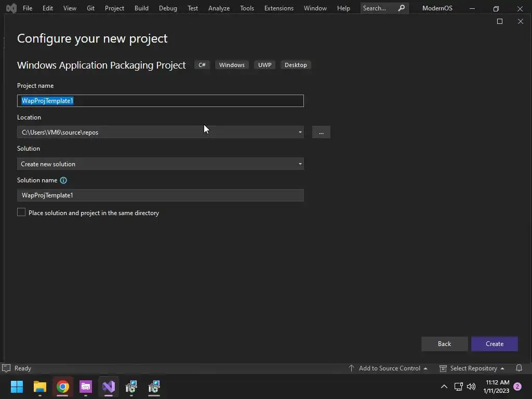The height and width of the screenshot is (399, 532).
Task: Open File Explorer from taskbar
Action: click(x=39, y=387)
